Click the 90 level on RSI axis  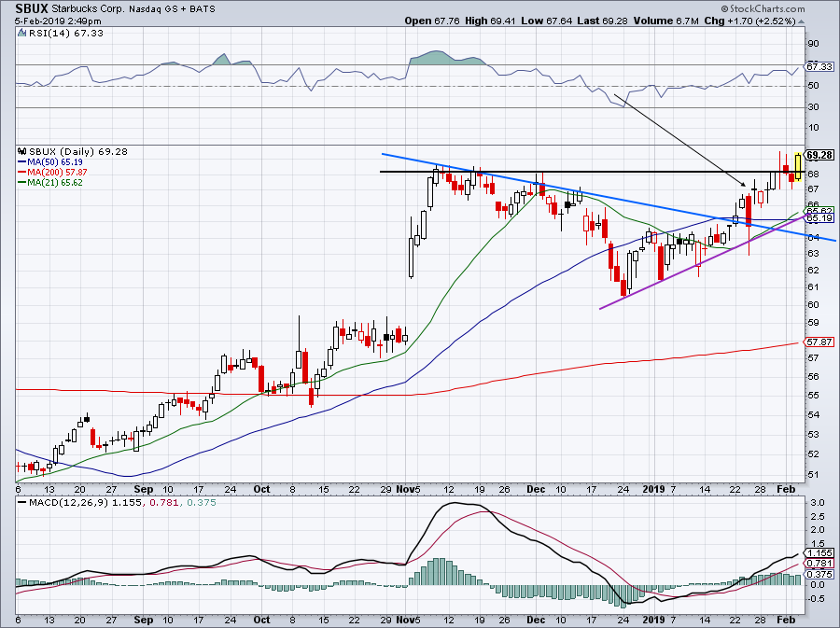(x=813, y=43)
